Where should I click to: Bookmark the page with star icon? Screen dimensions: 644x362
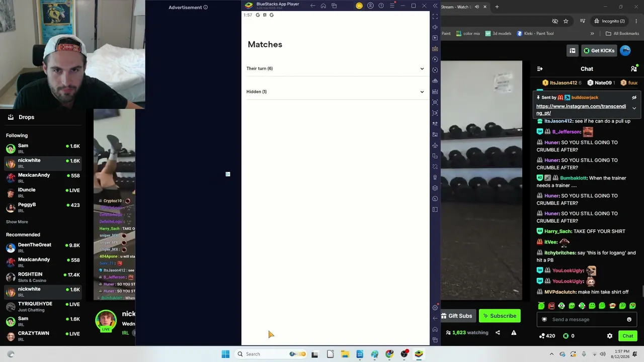(x=566, y=21)
